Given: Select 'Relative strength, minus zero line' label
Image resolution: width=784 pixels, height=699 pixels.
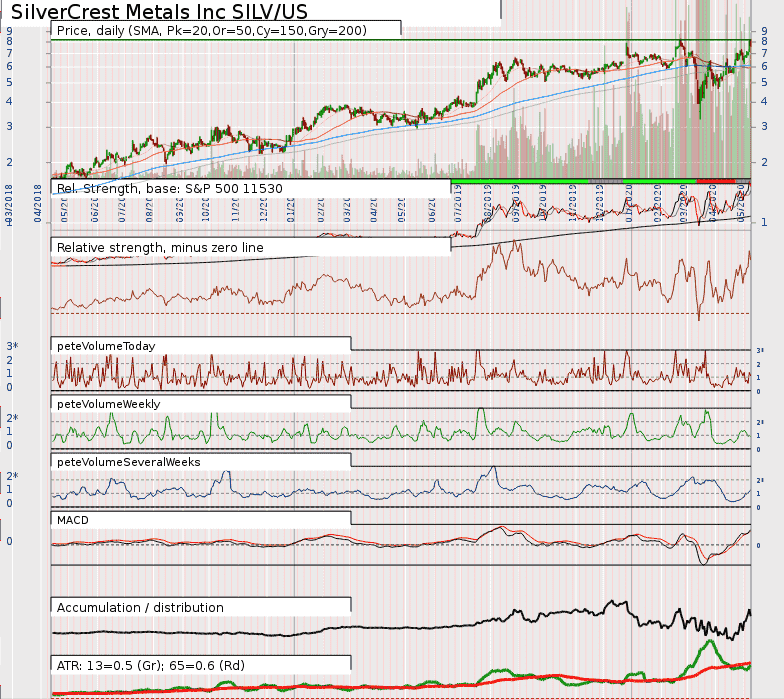Looking at the screenshot, I should [x=160, y=248].
